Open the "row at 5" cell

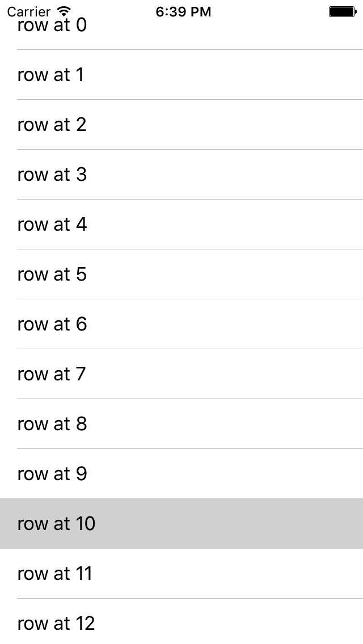181,274
